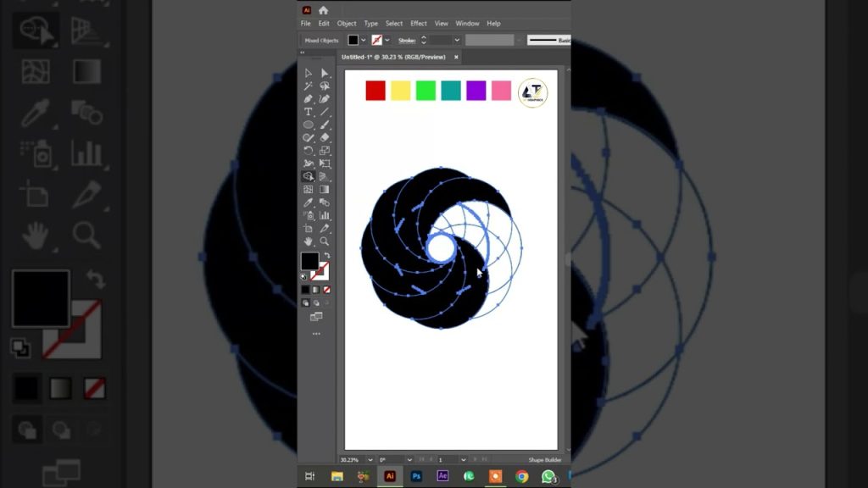Select the Gradient tool
Image resolution: width=868 pixels, height=488 pixels.
[324, 187]
